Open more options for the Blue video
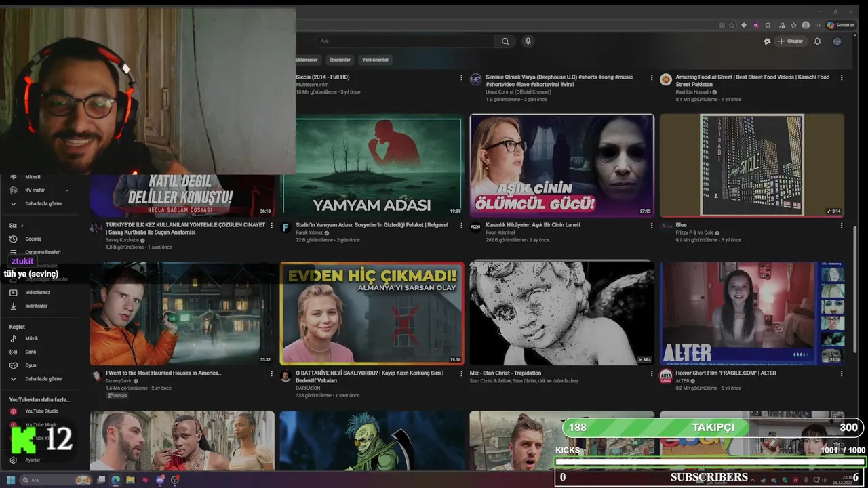This screenshot has height=488, width=868. click(x=842, y=225)
